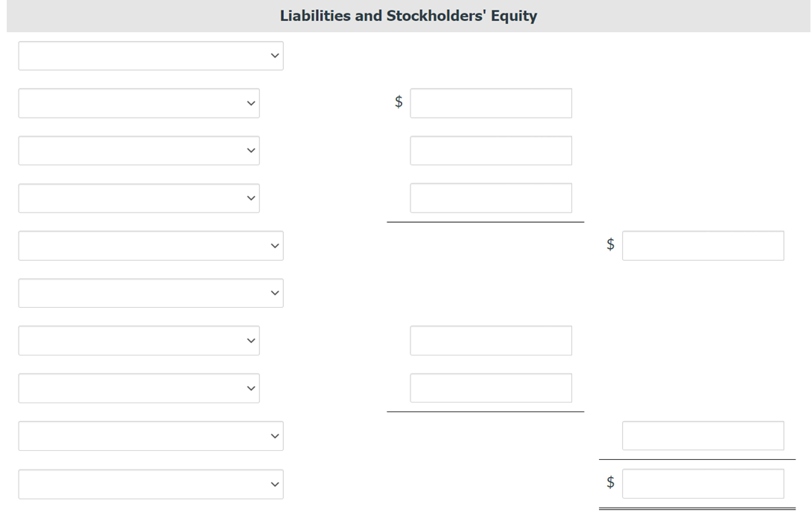
Task: Expand the fourth dropdown above the subtotal line
Action: (139, 198)
